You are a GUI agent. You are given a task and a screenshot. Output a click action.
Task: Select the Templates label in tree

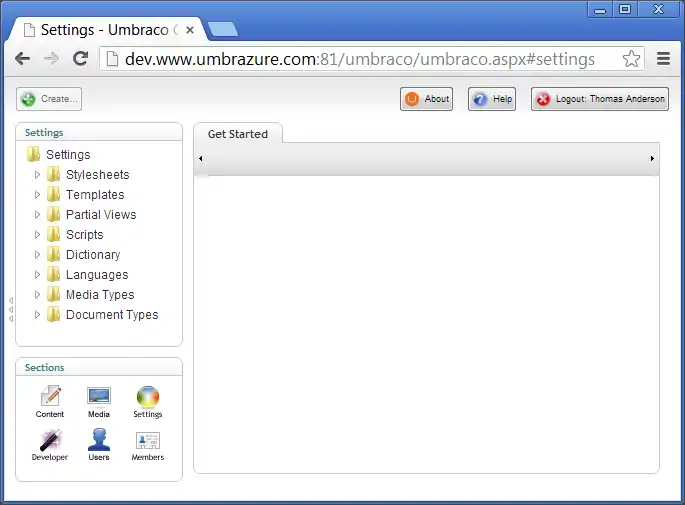95,195
